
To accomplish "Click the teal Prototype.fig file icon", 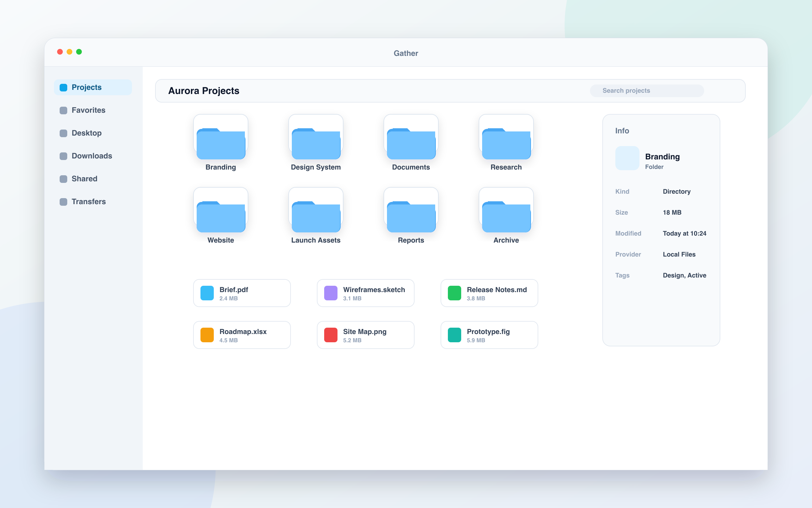I will point(454,335).
